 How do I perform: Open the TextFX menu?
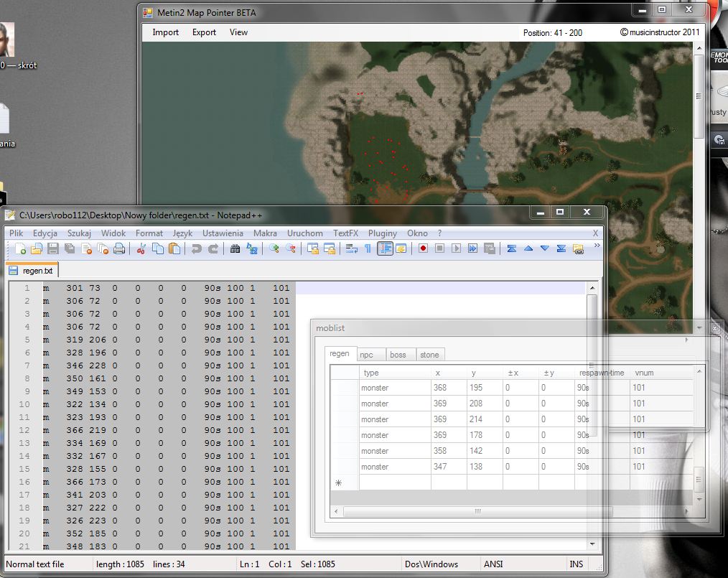tap(345, 233)
